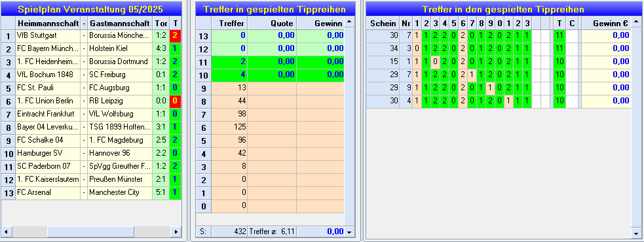Screen dimensions: 644x242
Task: Select Schein 15 row in Tippreihen table
Action: 498,62
